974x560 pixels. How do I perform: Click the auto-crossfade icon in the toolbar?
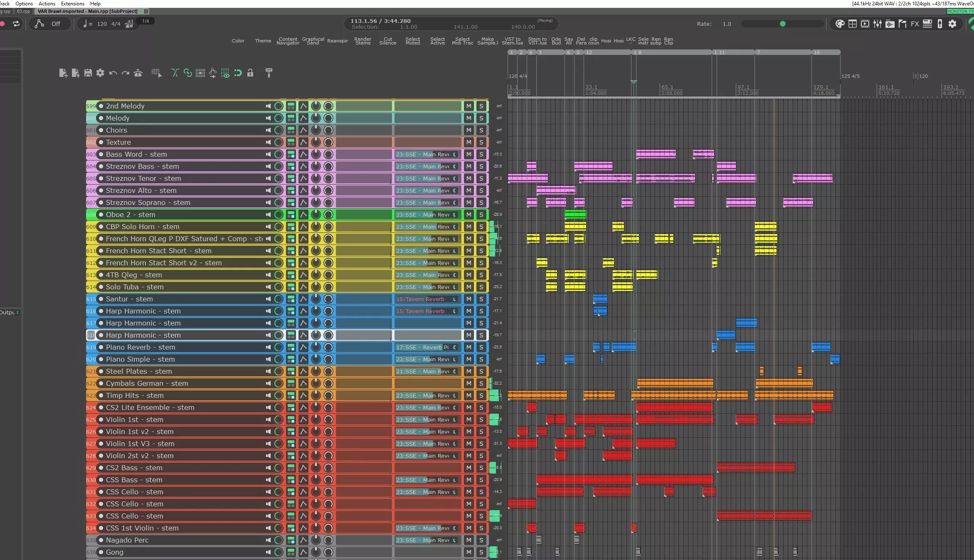175,73
